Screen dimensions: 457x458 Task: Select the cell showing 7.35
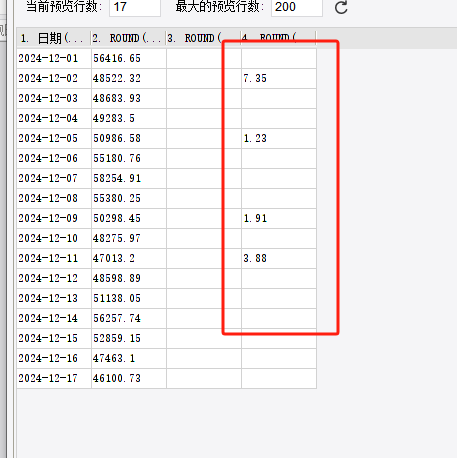coord(279,78)
